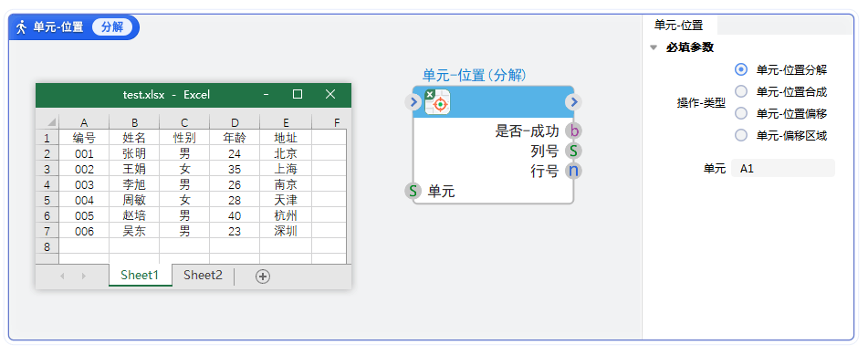Click the previous sheet navigation arrow

point(62,276)
